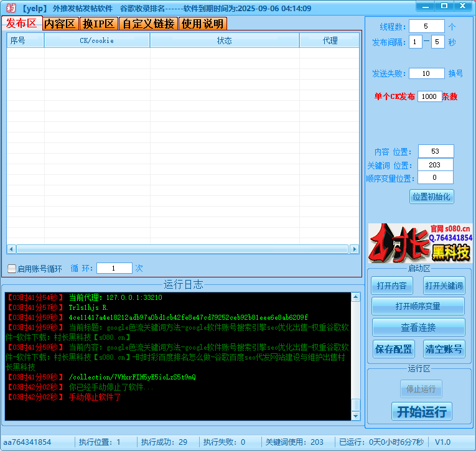Click the table's right scroll arrow
Screen dimensions: 476x451
click(354, 249)
